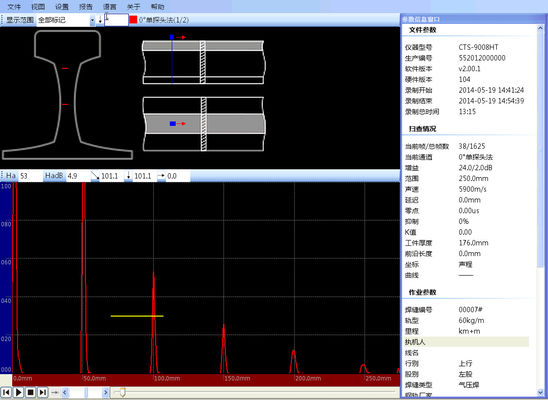
Task: Click the 扫查情况 section header
Action: 422,129
